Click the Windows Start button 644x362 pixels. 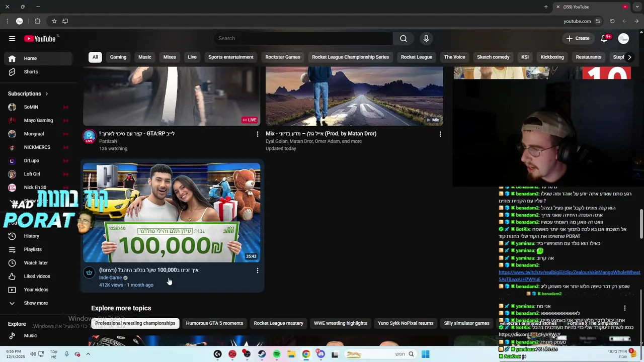[x=426, y=354]
